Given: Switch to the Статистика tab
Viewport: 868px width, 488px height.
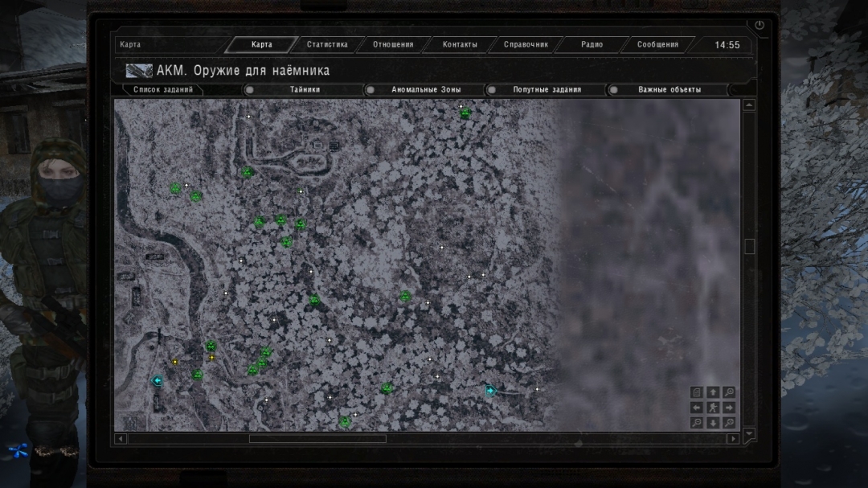Looking at the screenshot, I should [327, 44].
